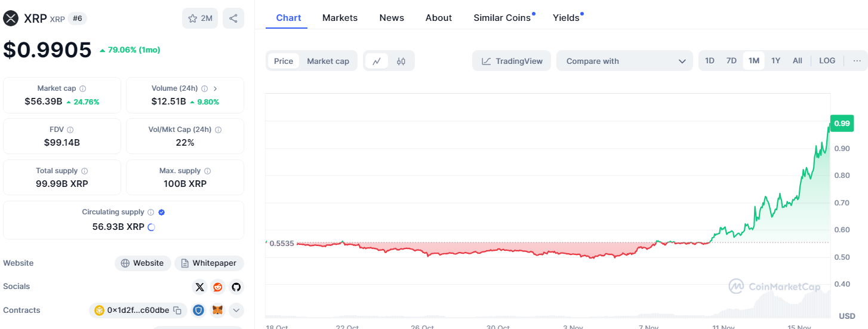This screenshot has width=868, height=329.
Task: Open the Markets tab
Action: 340,18
